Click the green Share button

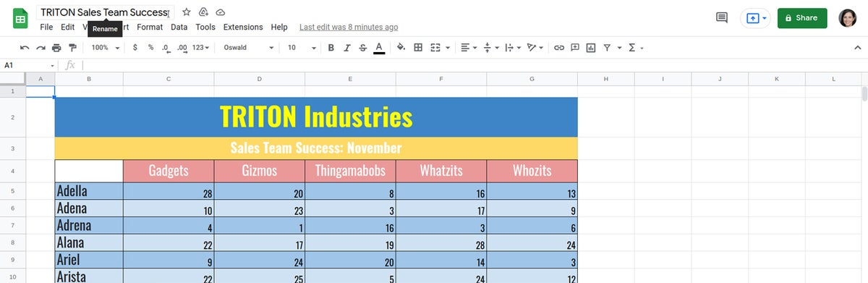802,18
